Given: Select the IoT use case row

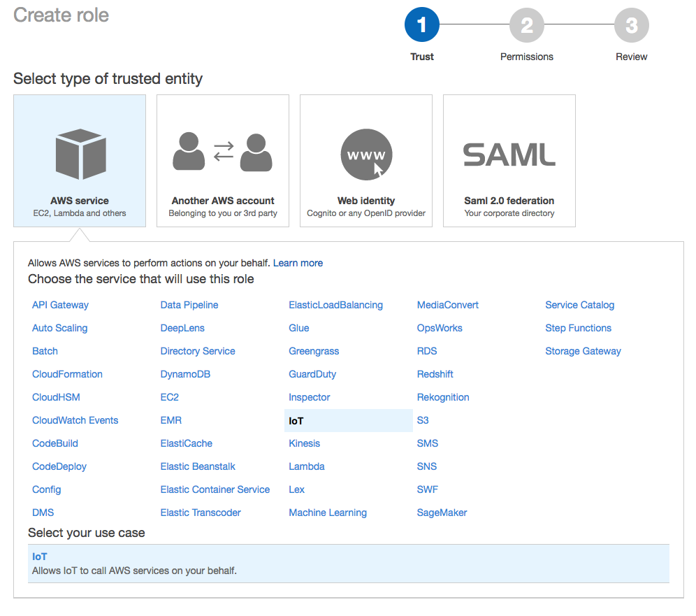Looking at the screenshot, I should pos(349,564).
